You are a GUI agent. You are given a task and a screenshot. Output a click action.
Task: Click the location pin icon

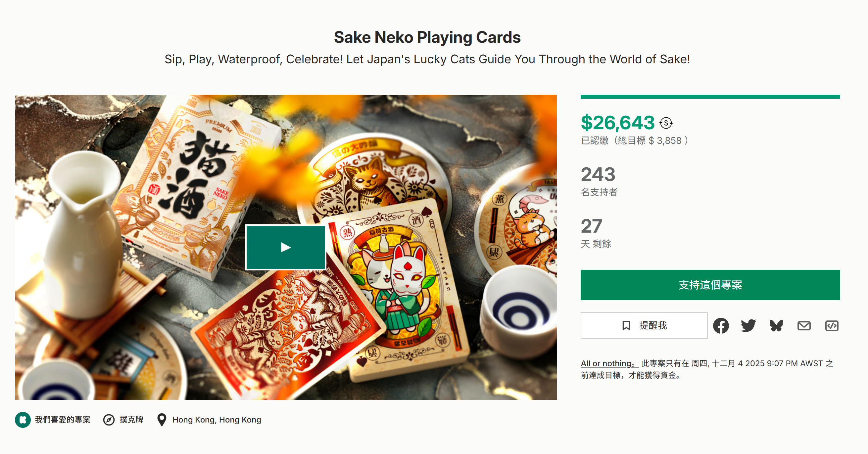[x=162, y=420]
